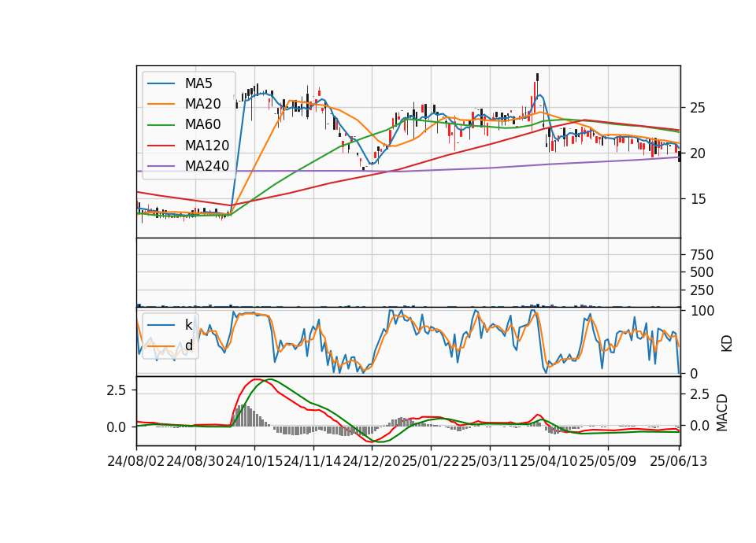756x543 pixels.
Task: Click the 25/04/10 date axis label
Action: point(549,461)
